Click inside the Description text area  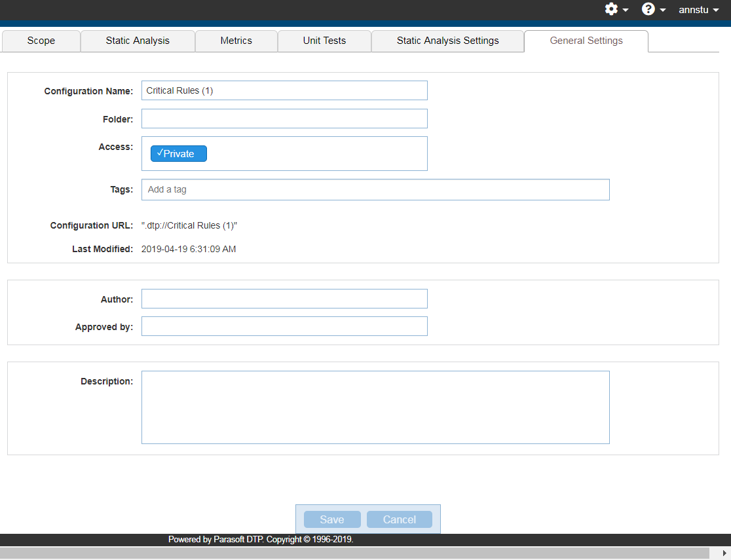coord(375,407)
